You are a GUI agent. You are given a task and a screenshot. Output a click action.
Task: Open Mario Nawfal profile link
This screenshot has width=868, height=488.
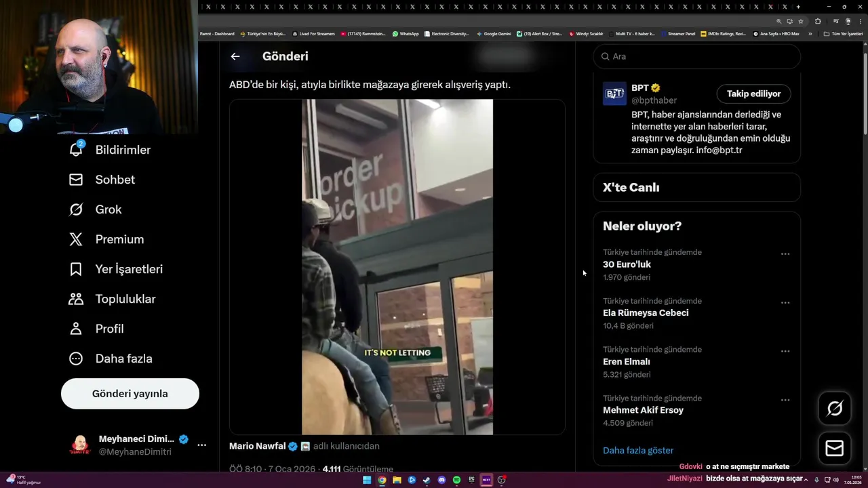257,446
